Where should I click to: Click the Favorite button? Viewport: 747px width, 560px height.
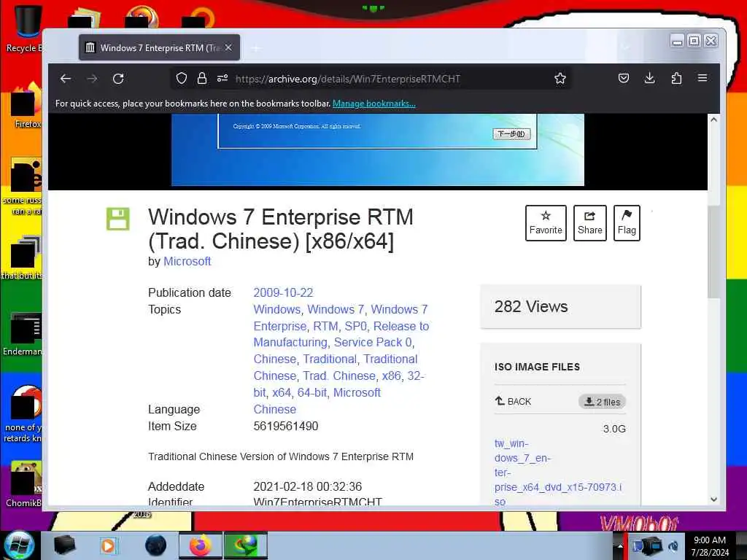tap(546, 223)
